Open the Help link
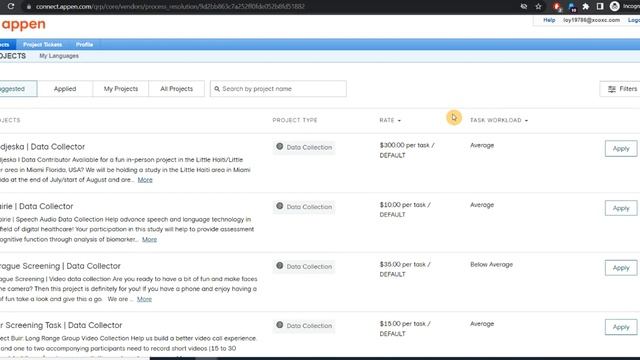Screen dimensions: 640x360 coord(549,20)
